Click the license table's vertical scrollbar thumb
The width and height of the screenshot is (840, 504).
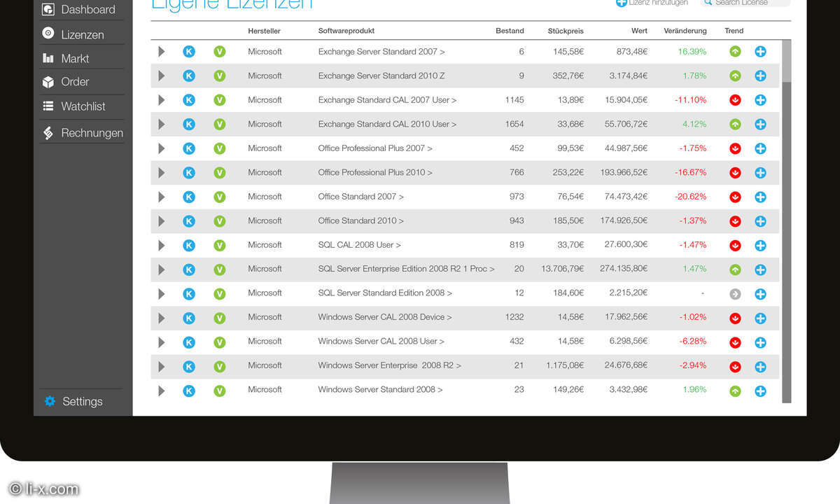[786, 60]
